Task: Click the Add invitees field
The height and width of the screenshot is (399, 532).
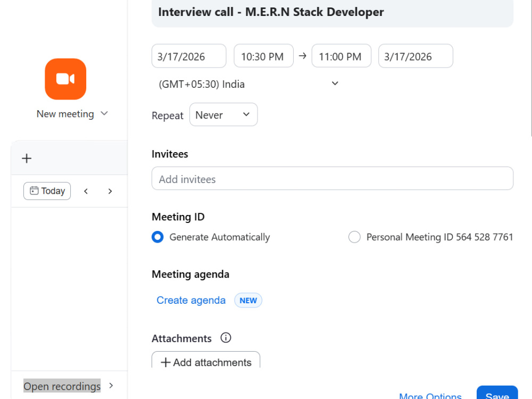Action: (x=332, y=178)
